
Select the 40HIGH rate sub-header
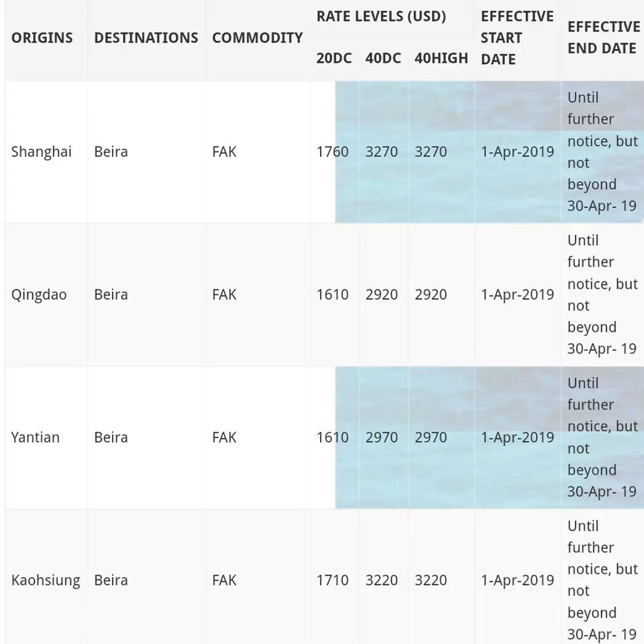(x=441, y=58)
